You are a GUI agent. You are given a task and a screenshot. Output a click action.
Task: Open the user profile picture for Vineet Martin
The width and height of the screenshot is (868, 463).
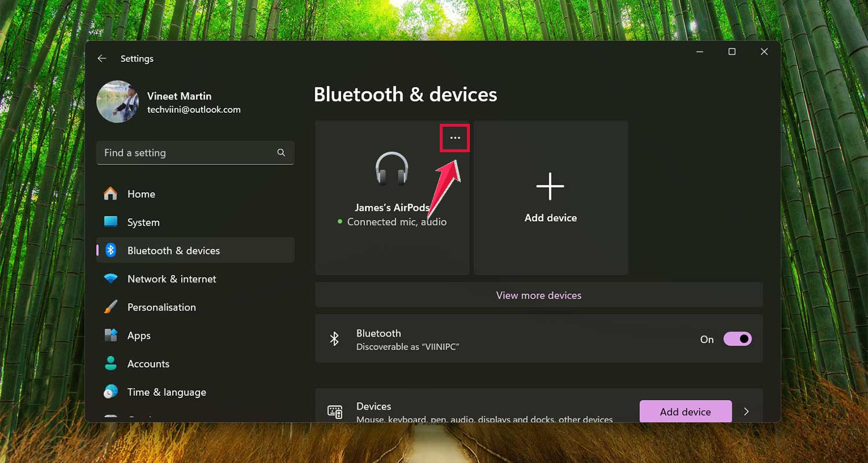117,102
